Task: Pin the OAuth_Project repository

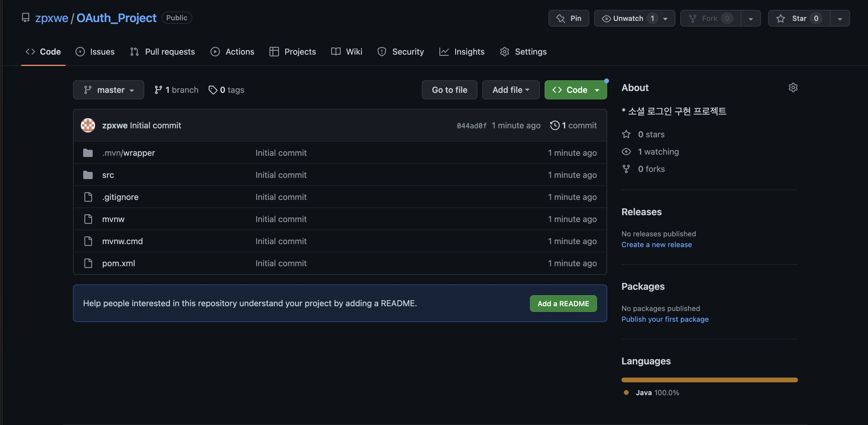Action: click(568, 19)
